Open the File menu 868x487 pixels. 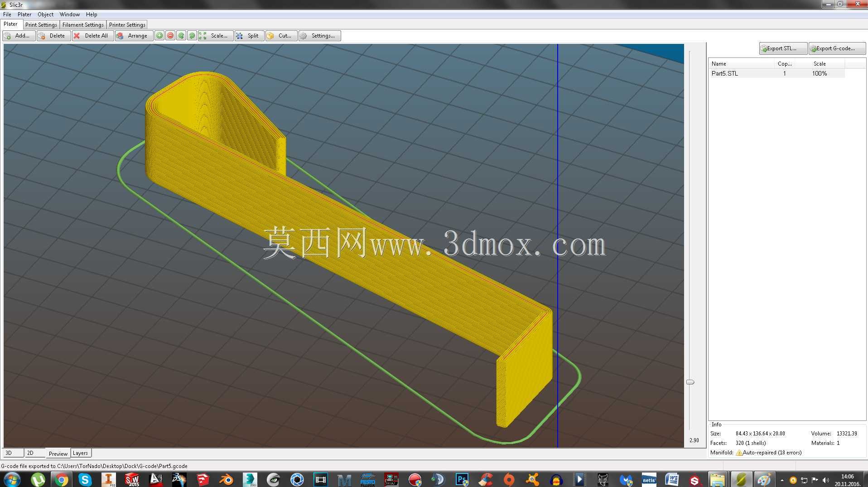point(7,14)
